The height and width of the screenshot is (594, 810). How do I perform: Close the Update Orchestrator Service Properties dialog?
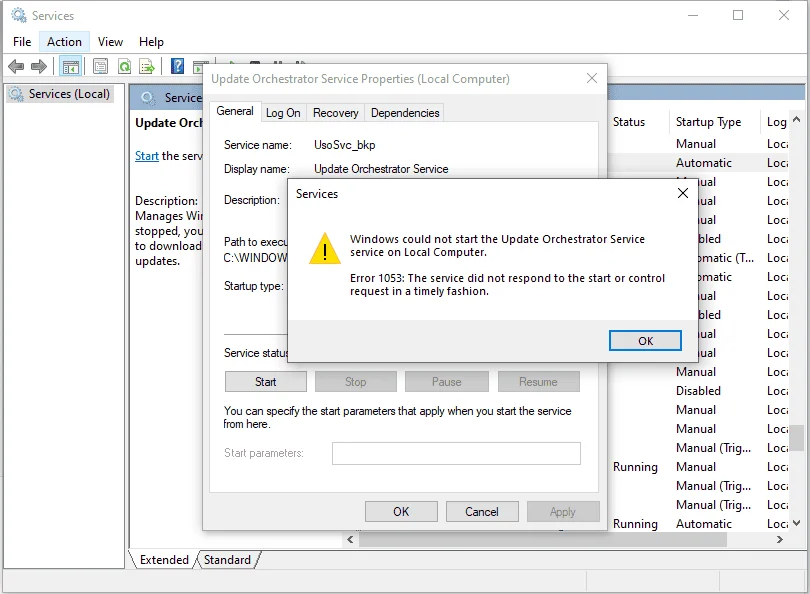pyautogui.click(x=592, y=78)
